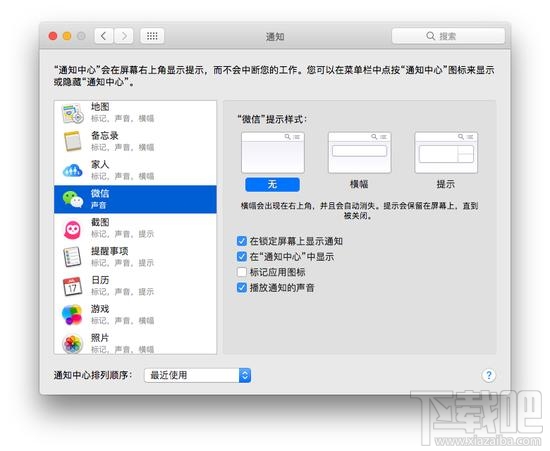550x451 pixels.
Task: Go back with the left arrow button
Action: click(104, 36)
